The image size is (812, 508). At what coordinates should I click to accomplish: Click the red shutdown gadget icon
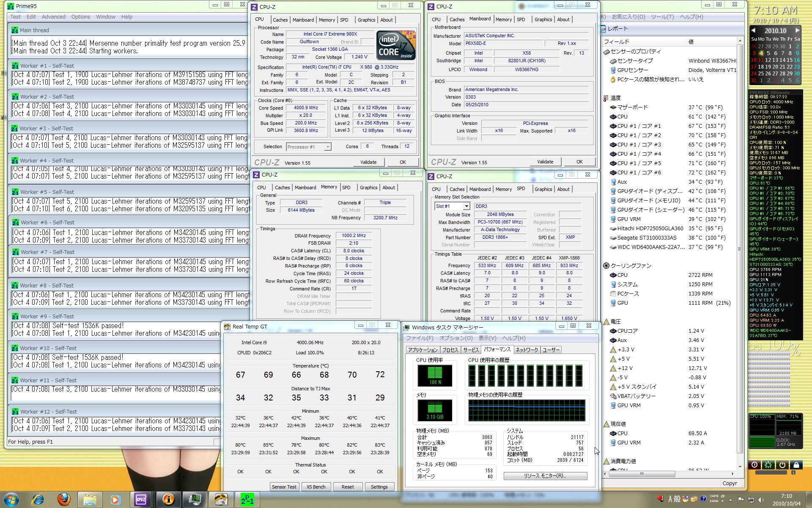pyautogui.click(x=754, y=464)
